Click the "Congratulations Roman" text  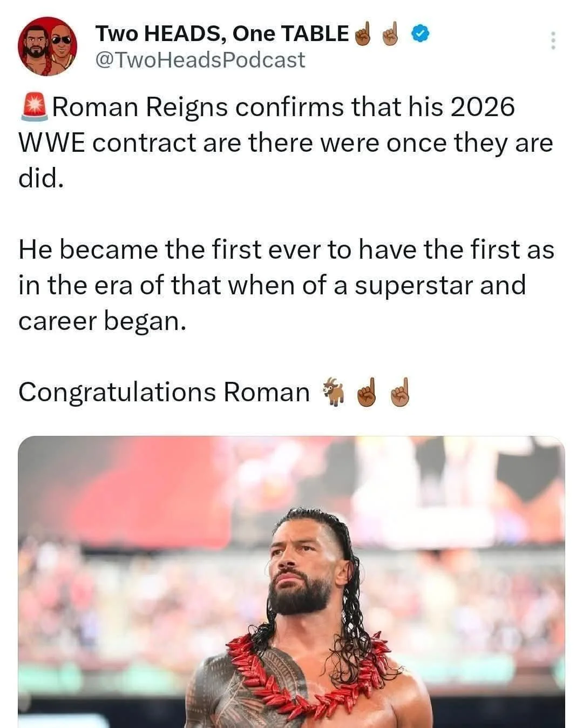(164, 392)
